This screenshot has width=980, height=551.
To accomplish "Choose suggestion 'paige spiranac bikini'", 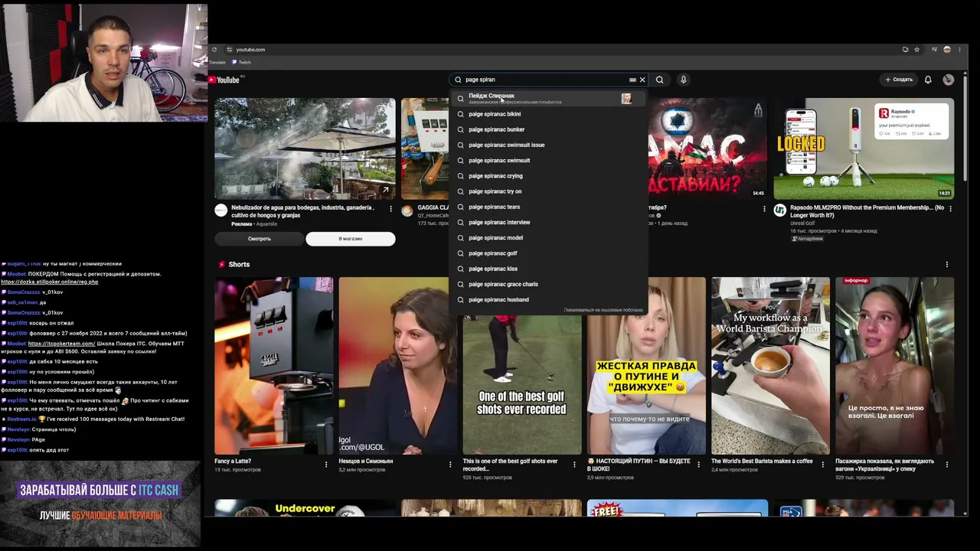I will click(547, 114).
